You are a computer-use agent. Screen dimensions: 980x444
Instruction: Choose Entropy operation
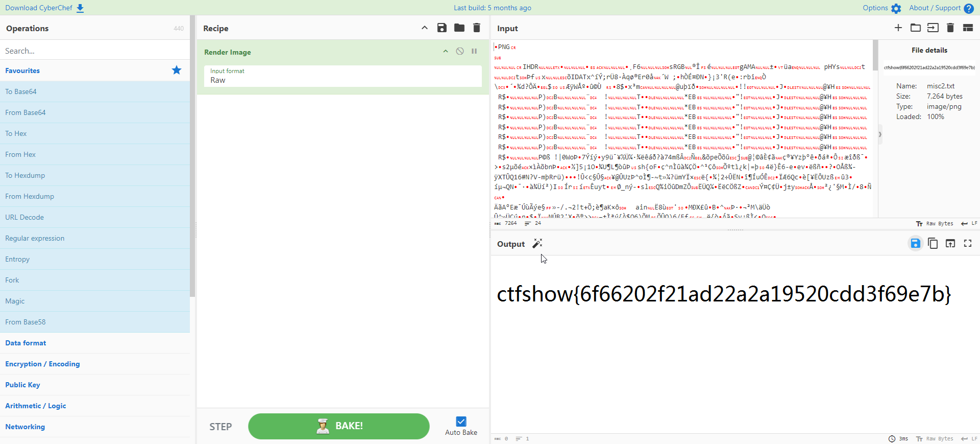click(95, 259)
